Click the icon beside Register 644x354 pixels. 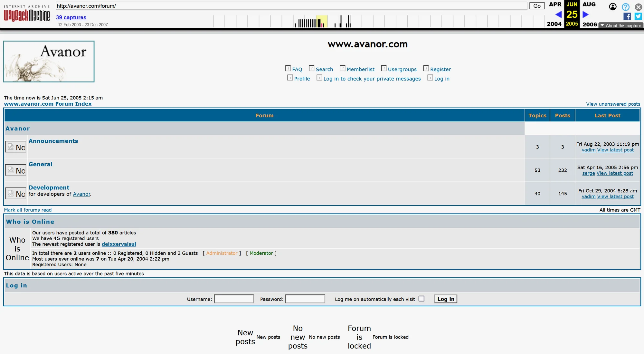pos(426,68)
